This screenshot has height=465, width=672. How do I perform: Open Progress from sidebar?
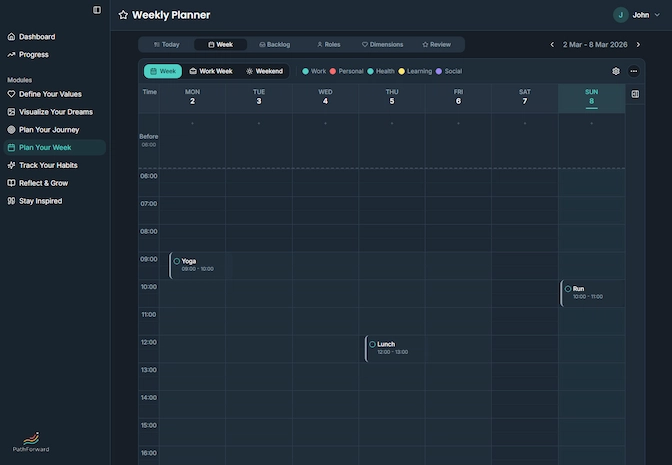pos(55,54)
